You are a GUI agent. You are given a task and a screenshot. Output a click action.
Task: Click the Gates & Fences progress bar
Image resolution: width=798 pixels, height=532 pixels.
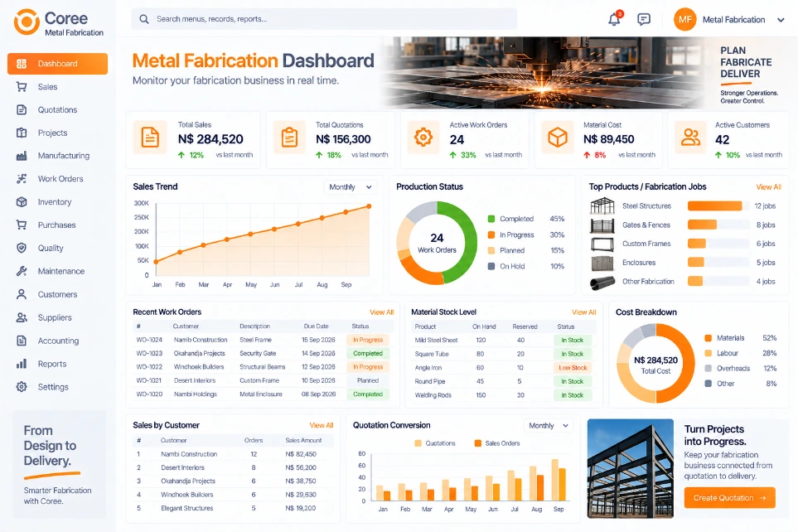(x=718, y=225)
